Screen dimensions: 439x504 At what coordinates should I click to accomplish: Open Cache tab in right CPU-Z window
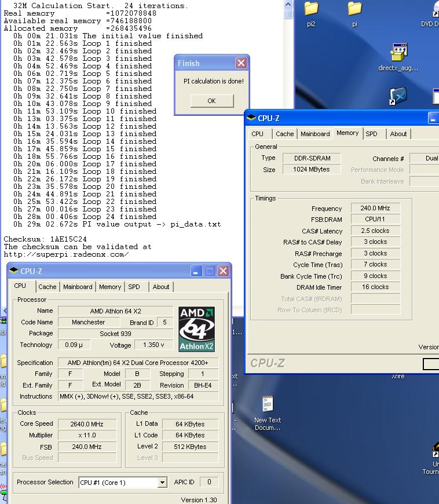click(x=285, y=134)
